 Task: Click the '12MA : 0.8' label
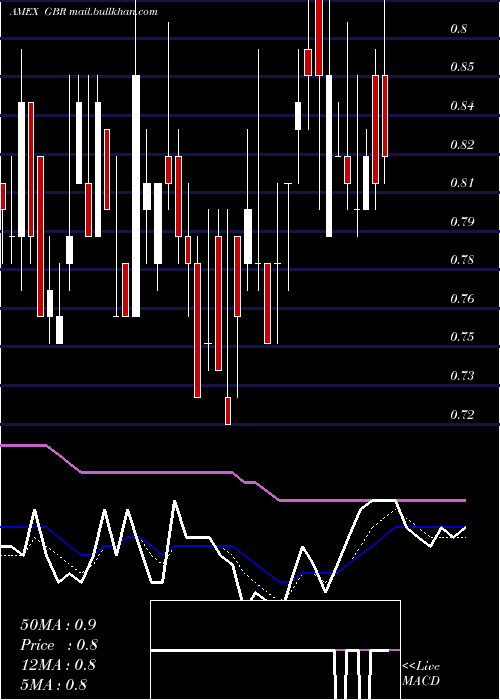58,665
